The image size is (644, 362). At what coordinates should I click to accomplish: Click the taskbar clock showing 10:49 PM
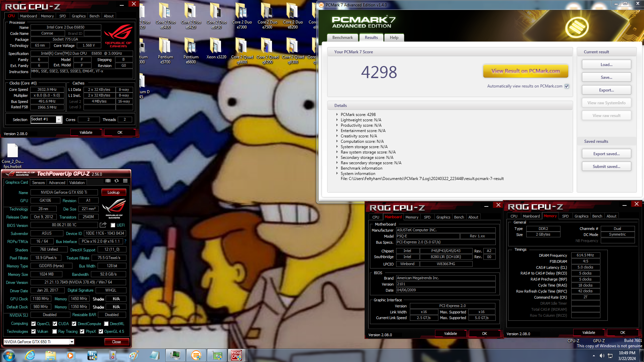coord(627,356)
